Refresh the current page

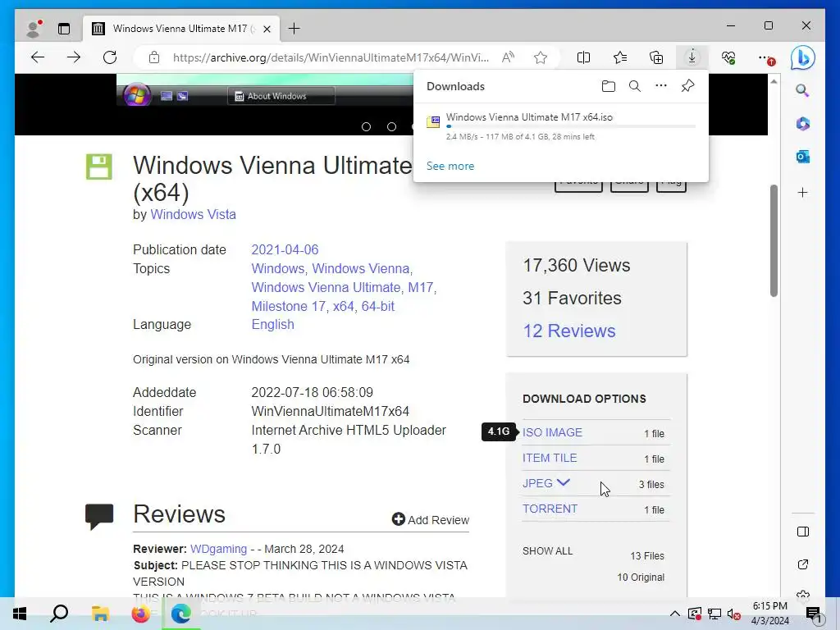pyautogui.click(x=110, y=57)
